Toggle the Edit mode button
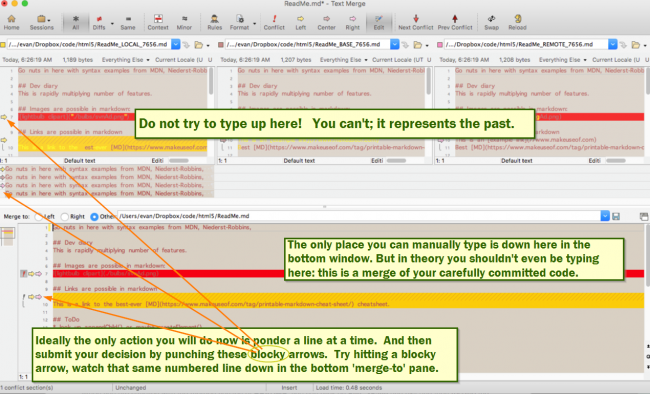Screen dimensions: 650x394 click(378, 22)
